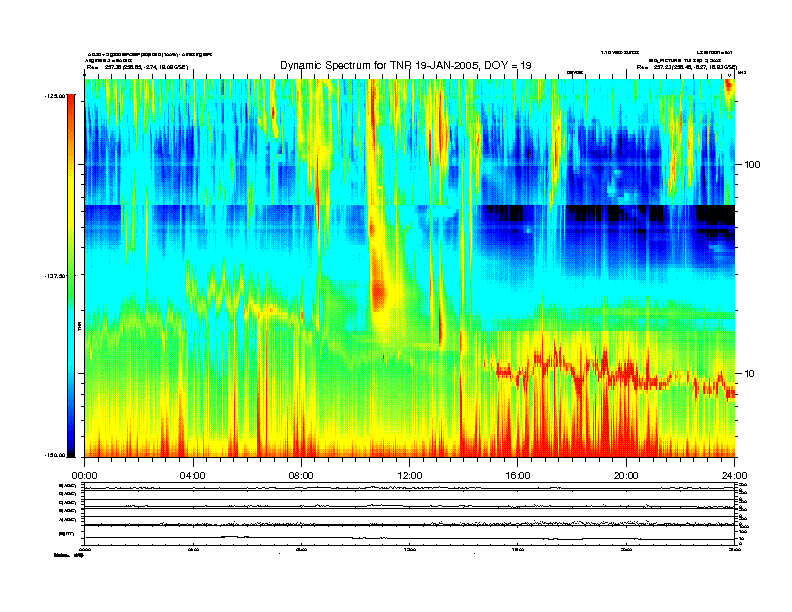Image resolution: width=792 pixels, height=612 pixels.
Task: Click the 12:00 time axis label
Action: click(x=410, y=476)
